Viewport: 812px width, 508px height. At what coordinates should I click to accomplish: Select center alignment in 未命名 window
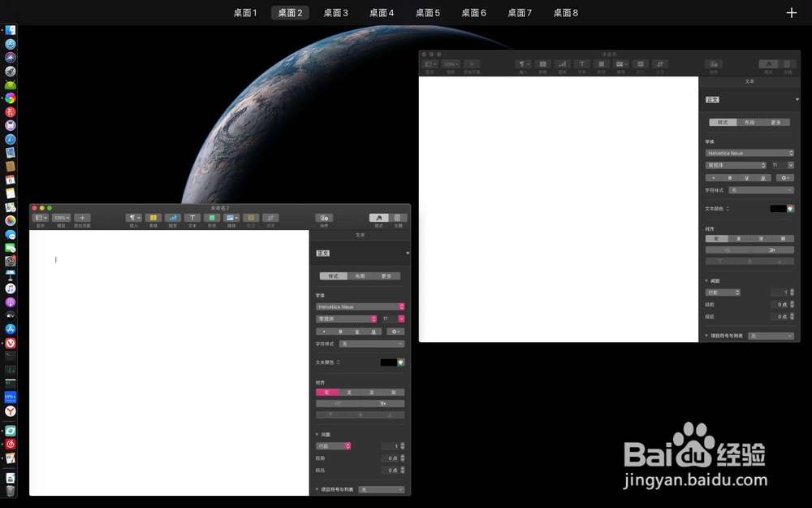[738, 238]
